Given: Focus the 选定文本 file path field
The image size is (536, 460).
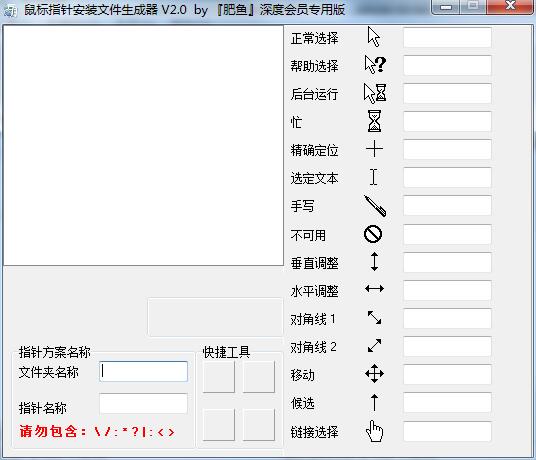Looking at the screenshot, I should point(447,177).
